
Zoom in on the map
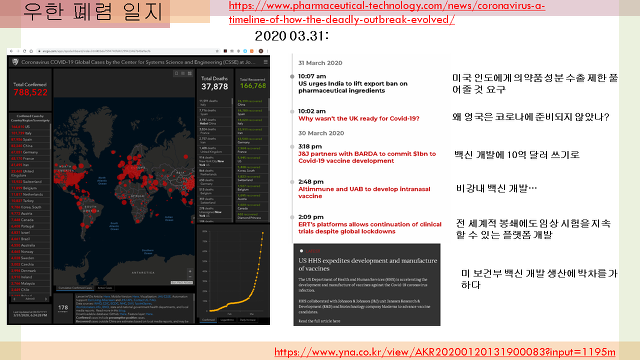click(x=190, y=271)
